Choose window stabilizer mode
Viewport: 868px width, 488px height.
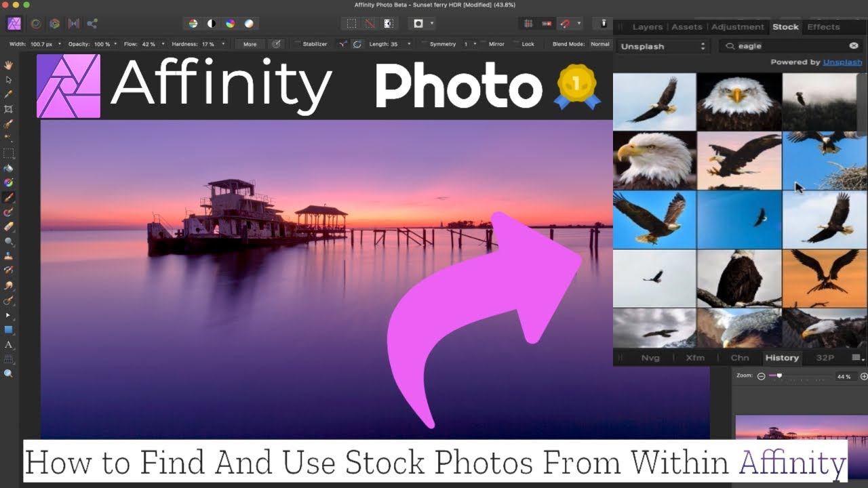357,44
